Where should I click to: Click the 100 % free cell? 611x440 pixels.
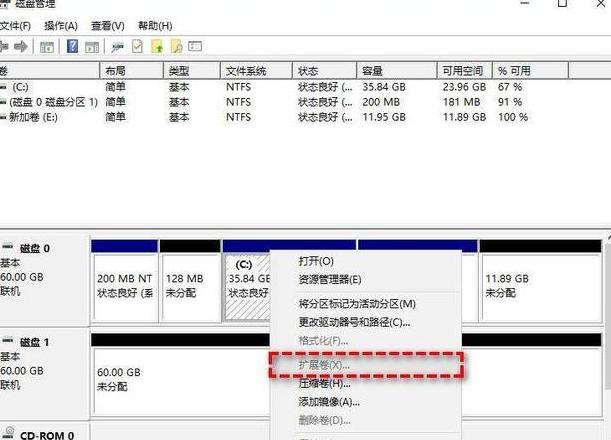pyautogui.click(x=513, y=117)
